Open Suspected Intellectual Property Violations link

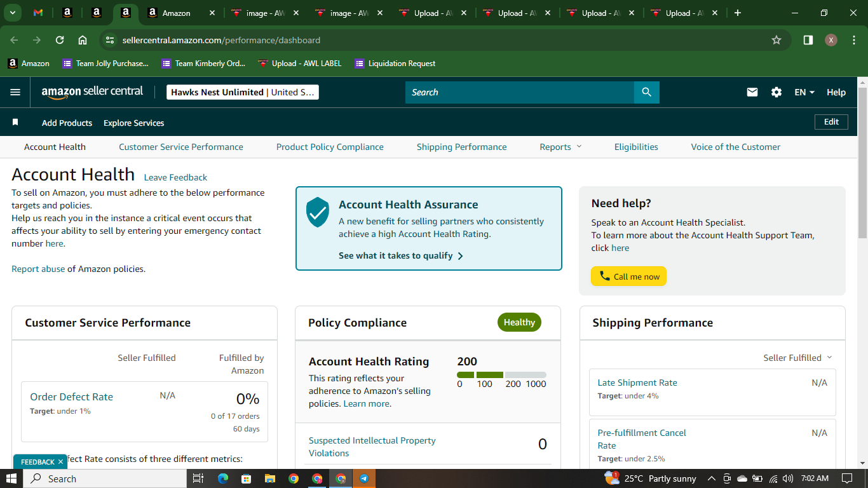pyautogui.click(x=372, y=447)
